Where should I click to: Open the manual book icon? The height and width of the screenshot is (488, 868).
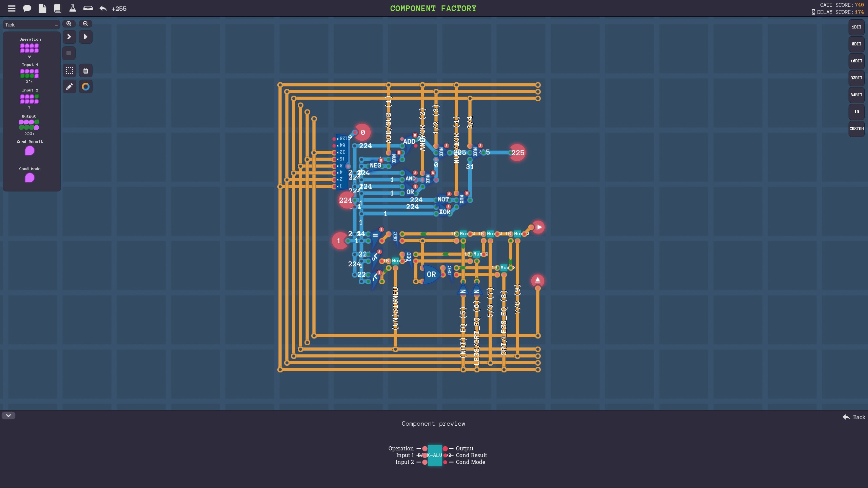[x=58, y=8]
